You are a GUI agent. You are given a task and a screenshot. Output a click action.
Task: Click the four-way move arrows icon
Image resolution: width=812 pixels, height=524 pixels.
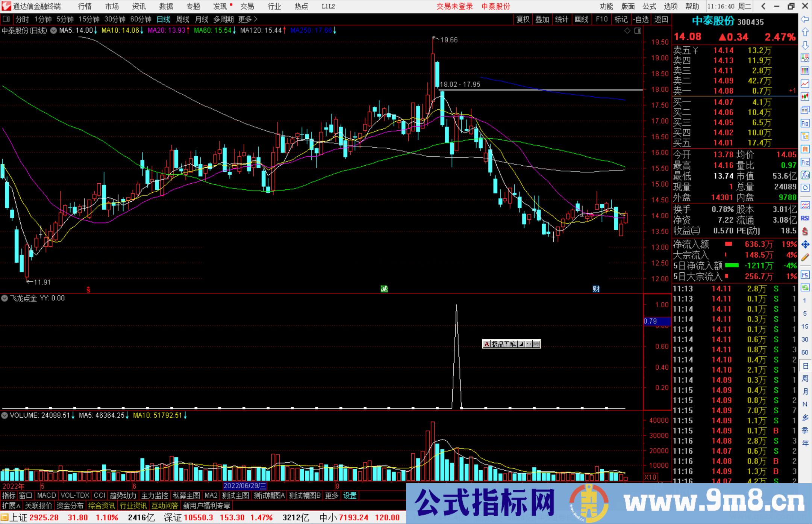[805, 245]
